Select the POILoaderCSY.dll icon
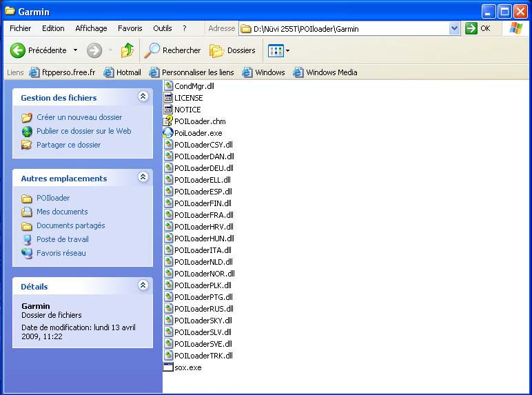Image resolution: width=532 pixels, height=395 pixels. point(169,145)
